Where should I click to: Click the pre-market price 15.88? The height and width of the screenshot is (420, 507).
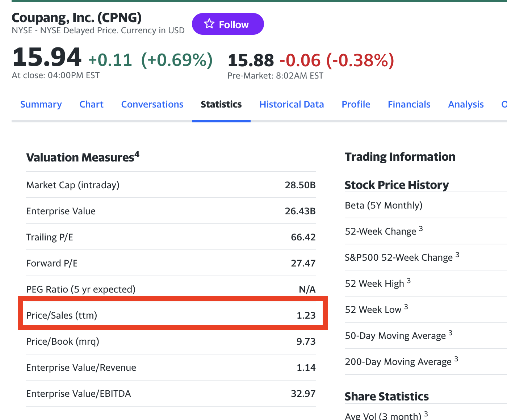(251, 60)
